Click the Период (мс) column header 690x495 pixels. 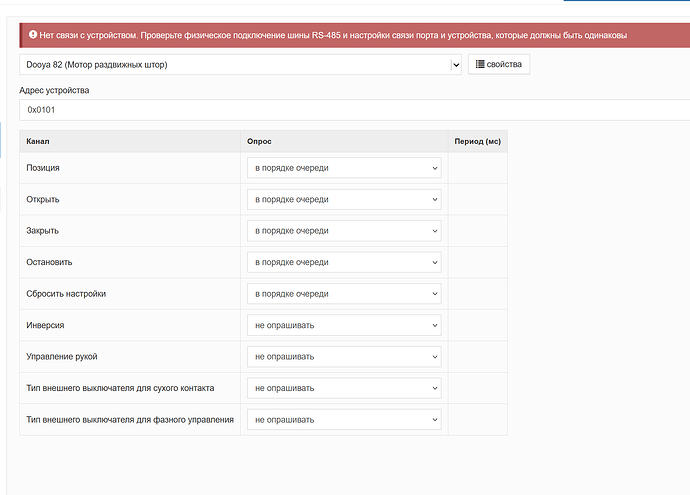pos(477,142)
